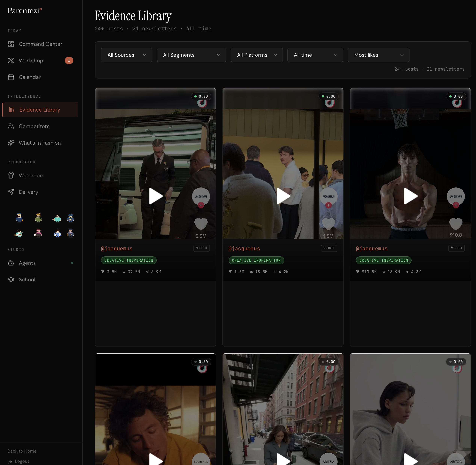Image resolution: width=476 pixels, height=465 pixels.
Task: Click the TikTok logo on the first card
Action: pos(202,103)
